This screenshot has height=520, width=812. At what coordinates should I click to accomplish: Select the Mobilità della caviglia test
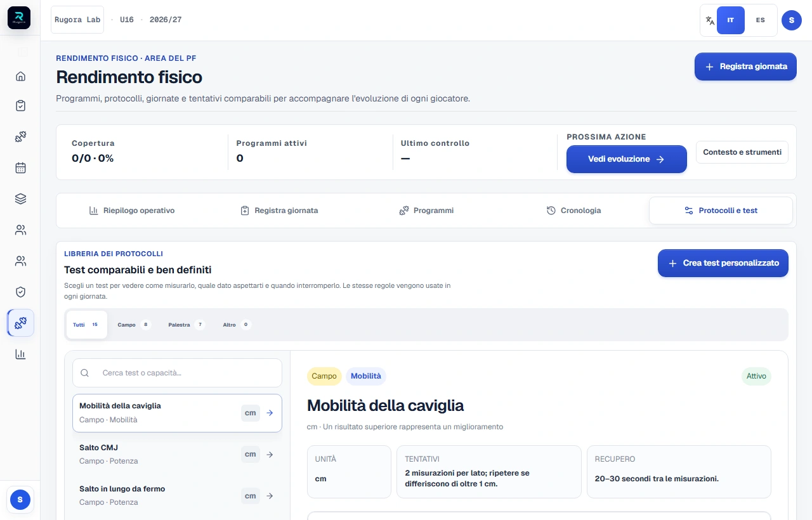[177, 413]
